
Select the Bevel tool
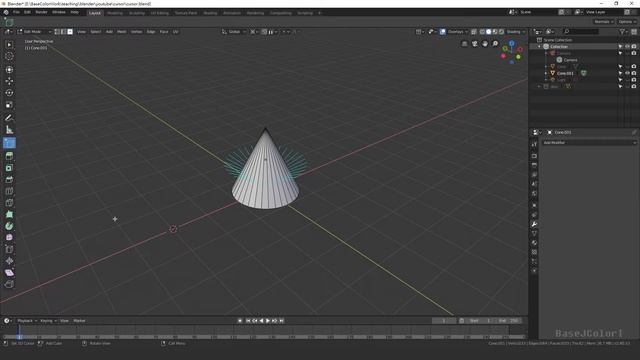(9, 180)
